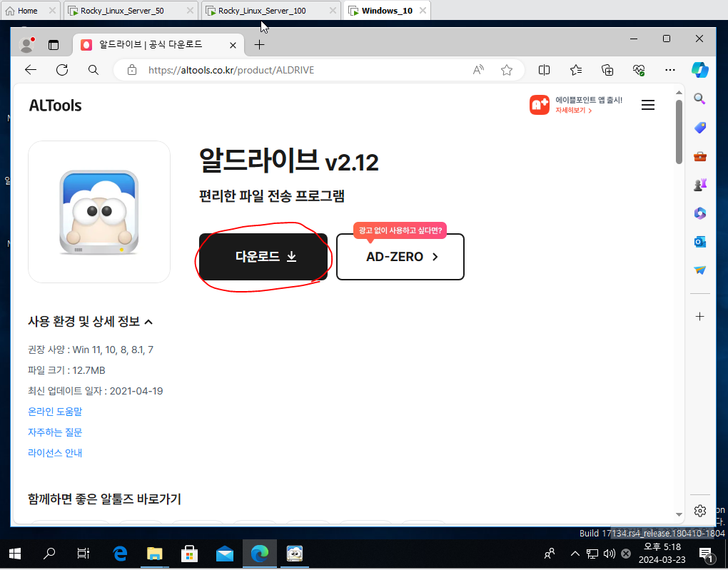Screen dimensions: 728x570
Task: Collapse the 사용 환경 및 상세 정보 section
Action: pyautogui.click(x=90, y=321)
